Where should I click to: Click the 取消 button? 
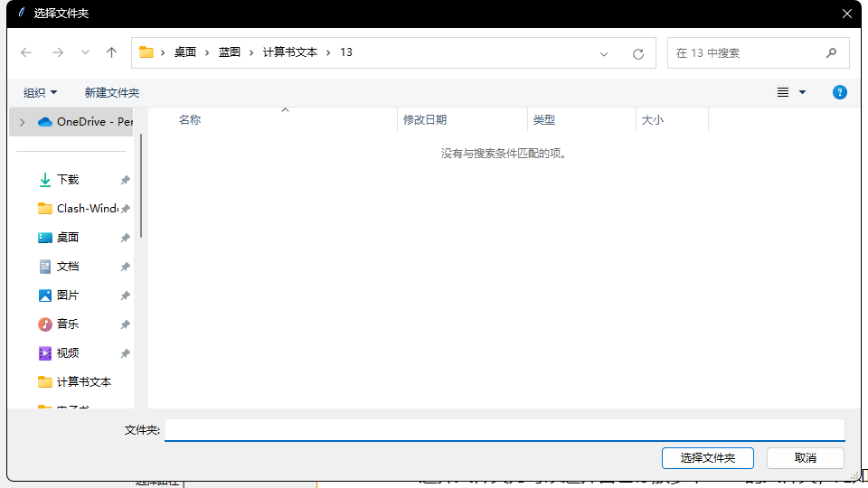point(805,458)
